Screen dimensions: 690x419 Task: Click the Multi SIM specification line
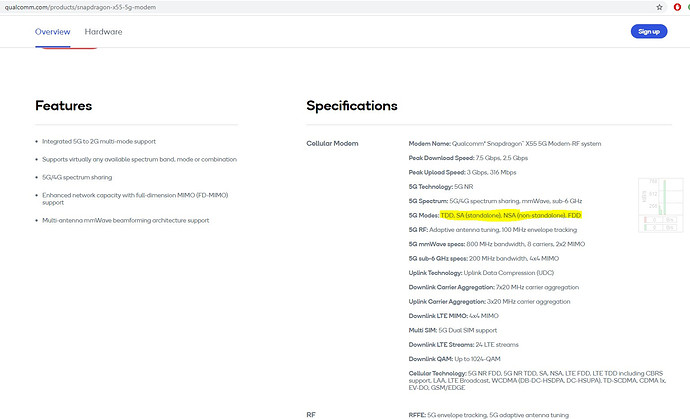pyautogui.click(x=453, y=331)
